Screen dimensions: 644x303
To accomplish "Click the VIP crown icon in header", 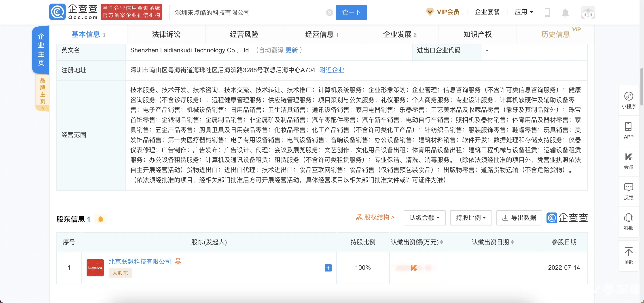I will click(430, 12).
